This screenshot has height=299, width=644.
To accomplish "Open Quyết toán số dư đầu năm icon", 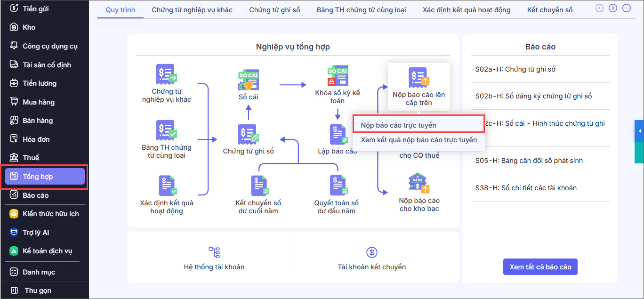I will pos(337,186).
